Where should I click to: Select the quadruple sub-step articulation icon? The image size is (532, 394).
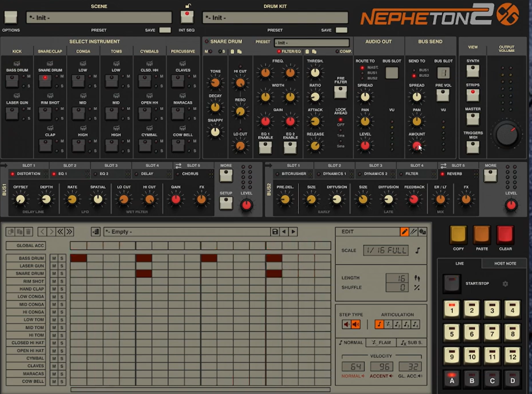416,324
